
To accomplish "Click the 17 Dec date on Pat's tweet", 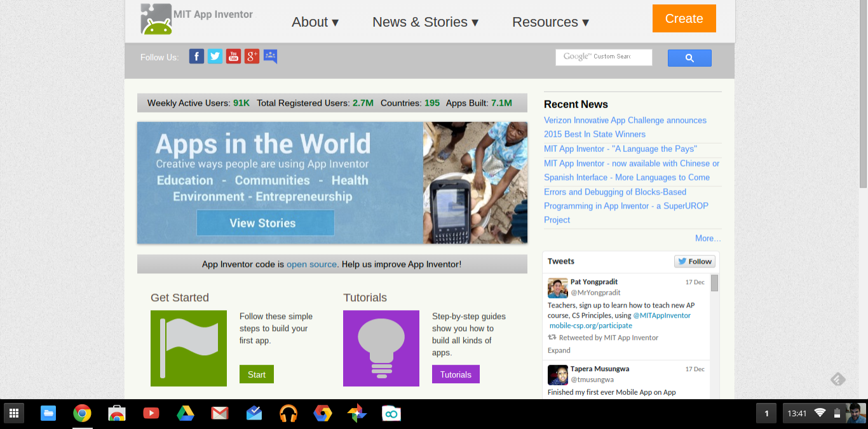I will [x=695, y=282].
